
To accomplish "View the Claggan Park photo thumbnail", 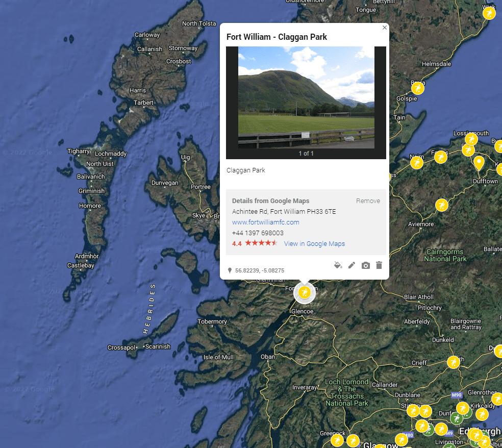I will pos(305,98).
